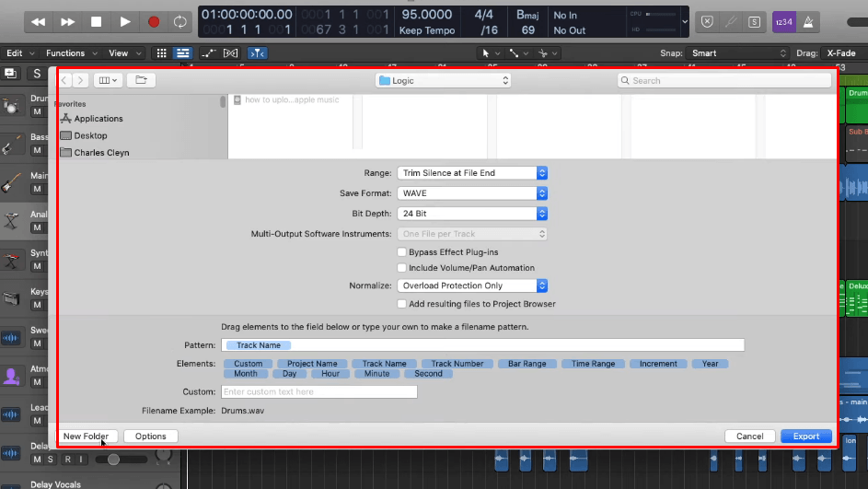Click the red Record button
868x489 pixels.
coord(154,21)
